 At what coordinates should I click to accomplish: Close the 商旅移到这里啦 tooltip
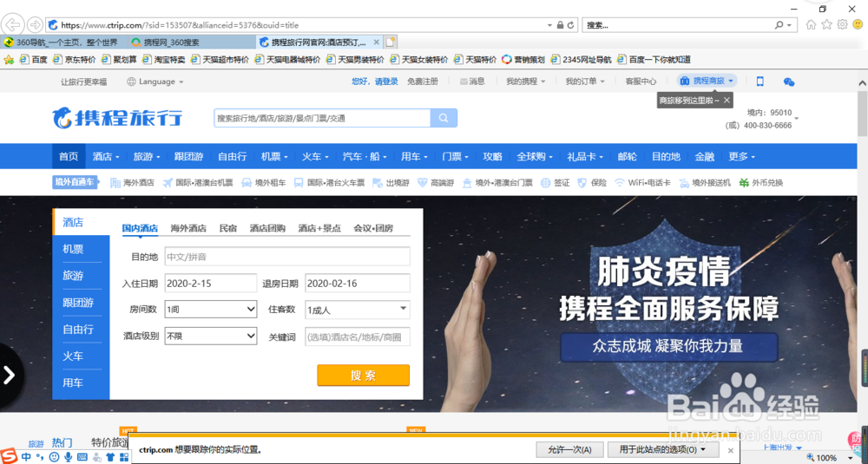click(727, 100)
